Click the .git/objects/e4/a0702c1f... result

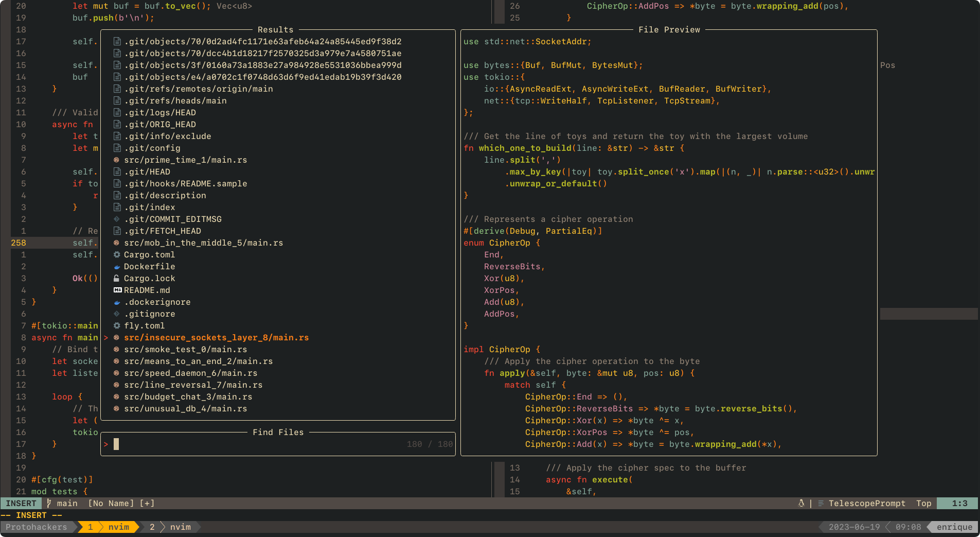pos(278,77)
